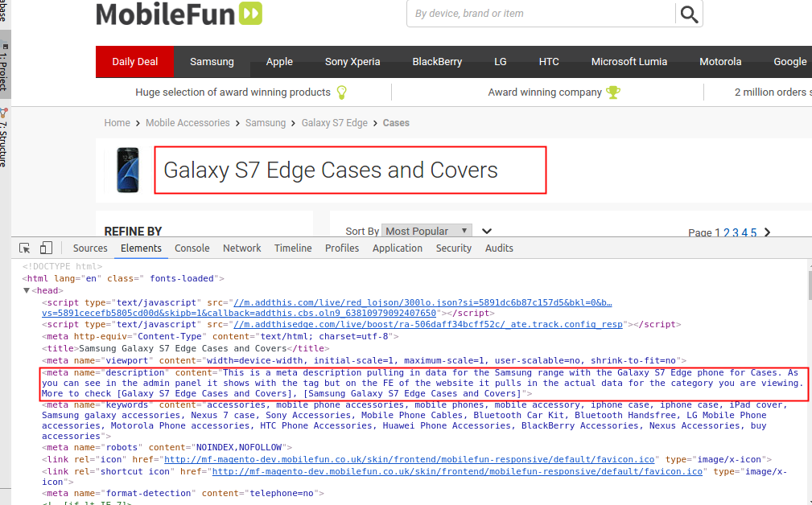Click the trophy icon beside Award winning company
Viewport: 812px width, 505px height.
[x=613, y=92]
